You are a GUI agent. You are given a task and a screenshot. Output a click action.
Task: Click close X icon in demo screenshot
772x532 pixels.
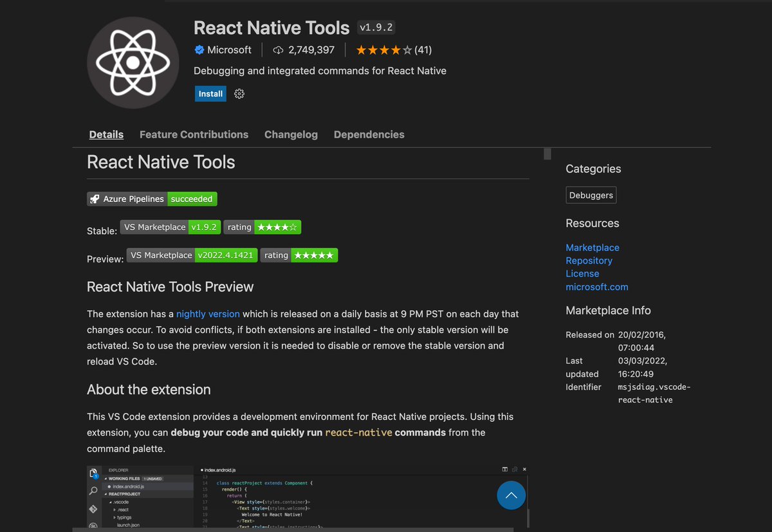click(x=525, y=470)
